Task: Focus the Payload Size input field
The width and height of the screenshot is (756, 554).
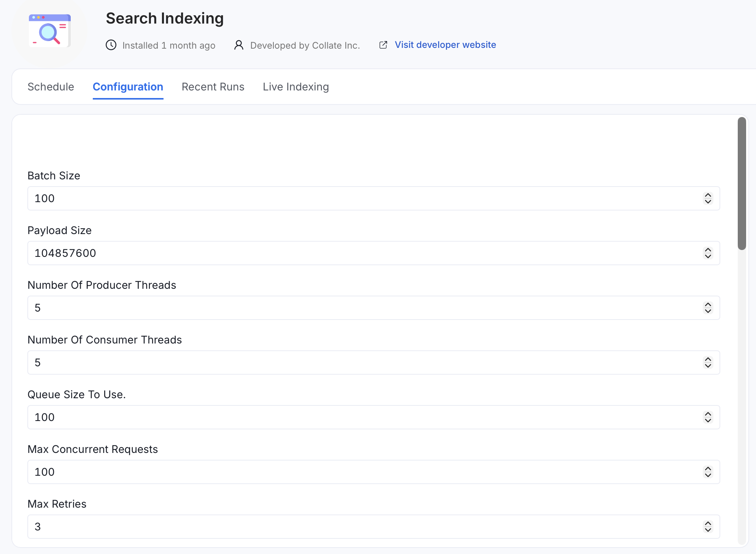Action: tap(373, 253)
